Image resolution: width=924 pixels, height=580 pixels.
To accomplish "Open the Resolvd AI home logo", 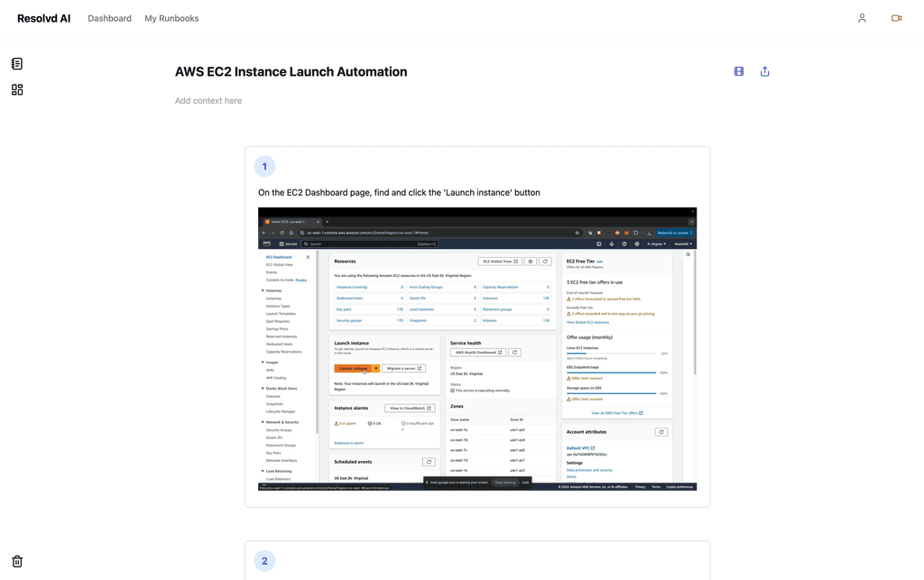I will (x=43, y=18).
